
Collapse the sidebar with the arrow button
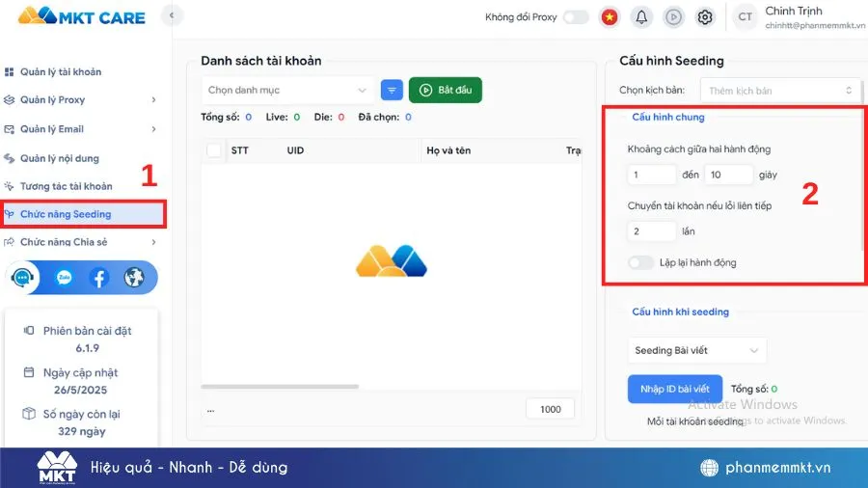172,15
